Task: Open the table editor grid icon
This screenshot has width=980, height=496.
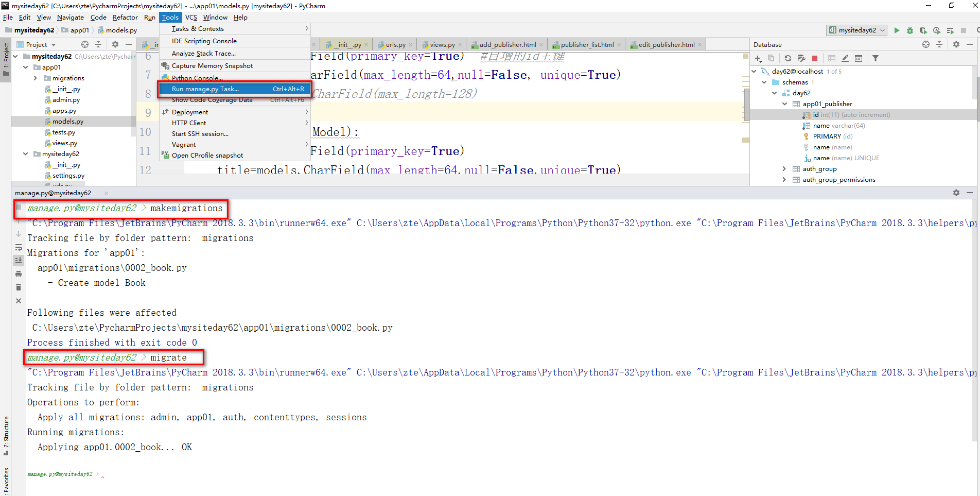Action: pos(832,58)
